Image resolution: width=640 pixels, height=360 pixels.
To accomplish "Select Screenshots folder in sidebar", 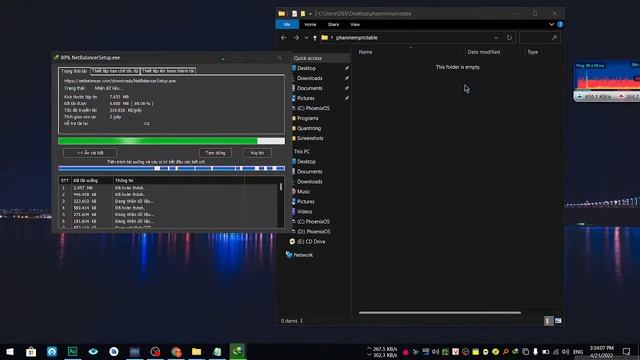I will pyautogui.click(x=310, y=138).
